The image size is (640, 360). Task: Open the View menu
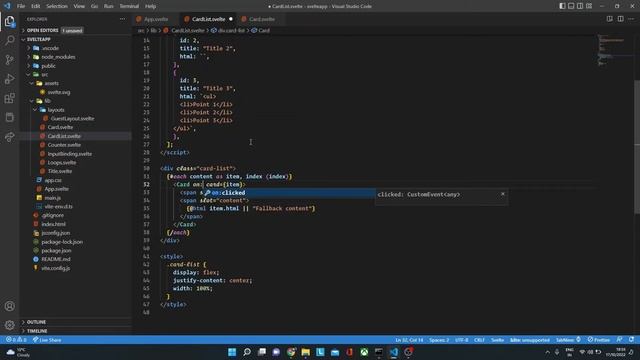click(79, 6)
